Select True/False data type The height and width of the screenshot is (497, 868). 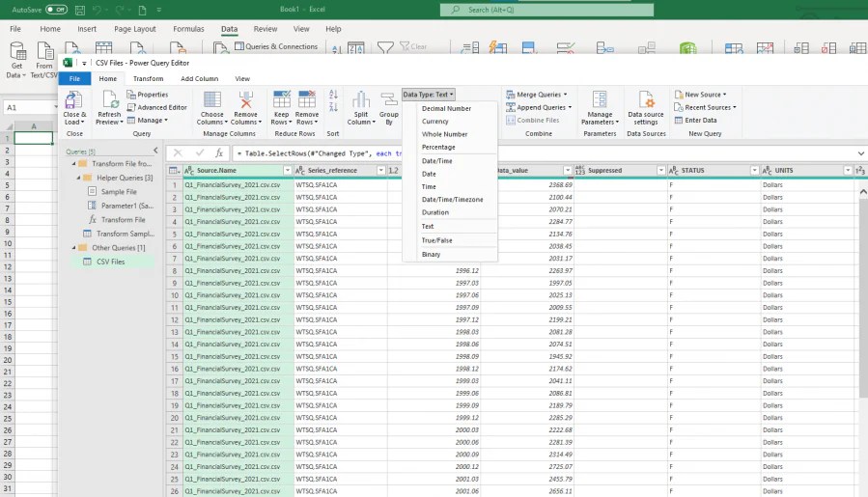[x=436, y=240]
